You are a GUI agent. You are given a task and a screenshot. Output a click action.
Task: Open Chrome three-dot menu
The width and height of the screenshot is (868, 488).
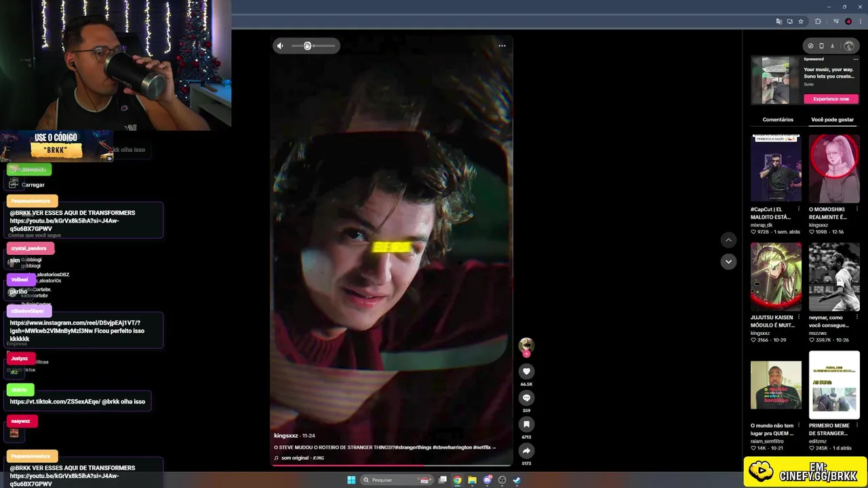(860, 22)
